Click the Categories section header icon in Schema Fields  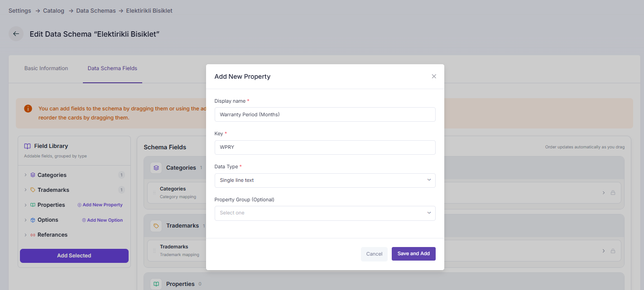[156, 168]
